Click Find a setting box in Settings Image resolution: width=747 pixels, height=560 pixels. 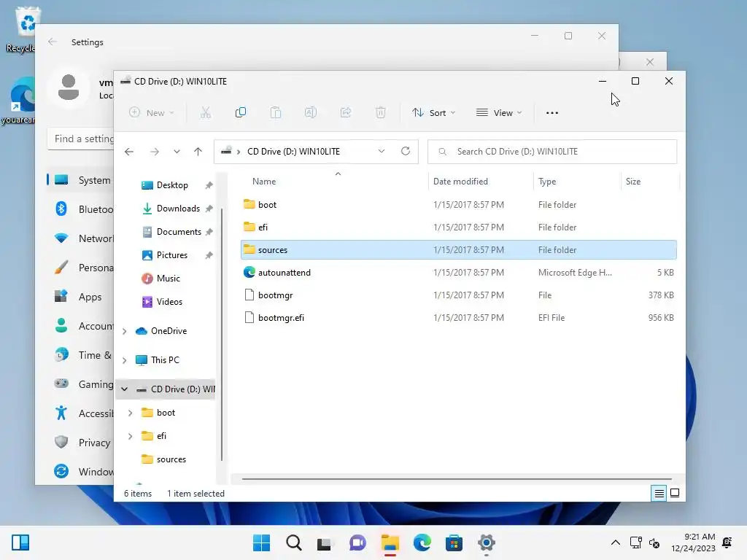[81, 139]
